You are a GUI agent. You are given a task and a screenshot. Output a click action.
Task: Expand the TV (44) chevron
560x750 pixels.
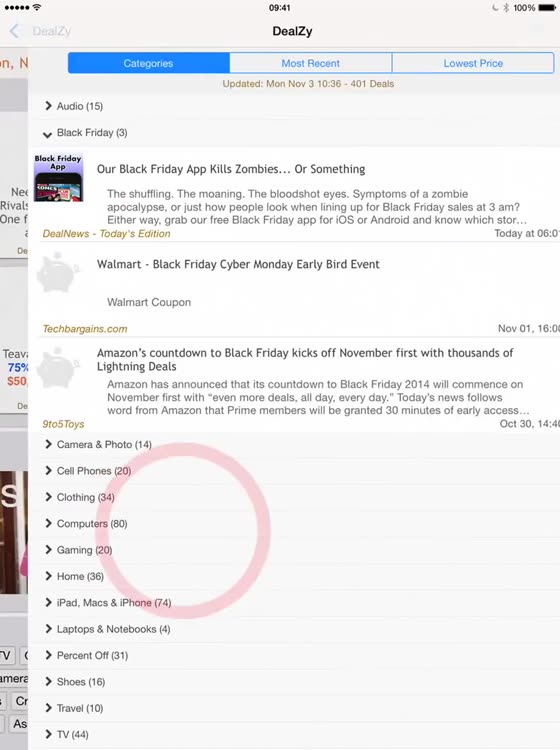(x=48, y=733)
